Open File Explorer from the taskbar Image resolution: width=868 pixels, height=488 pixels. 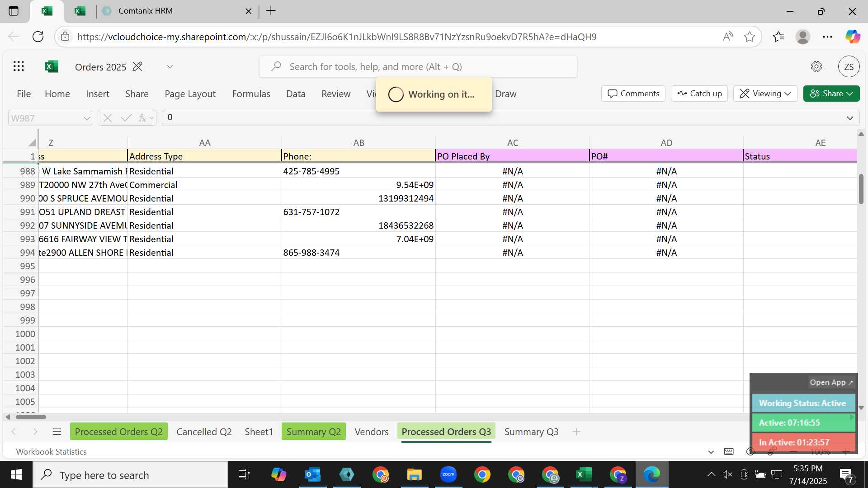coord(414,474)
